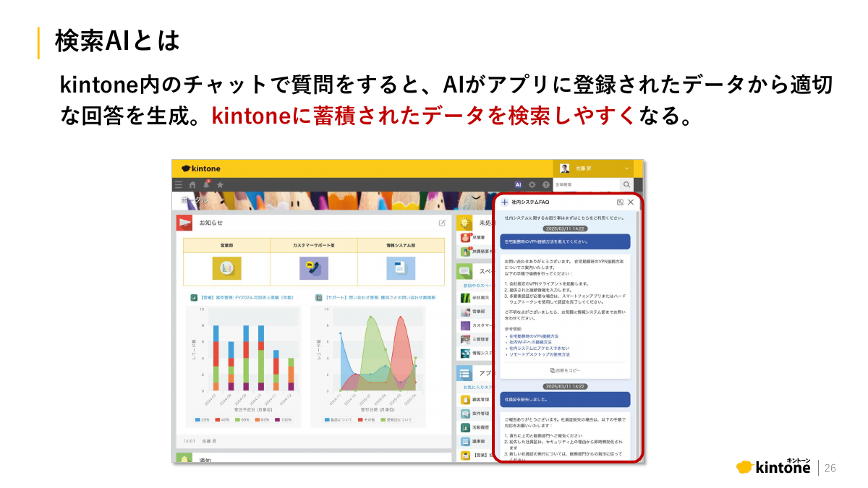Go to portal via home icon
This screenshot has height=488, width=868.
point(192,185)
